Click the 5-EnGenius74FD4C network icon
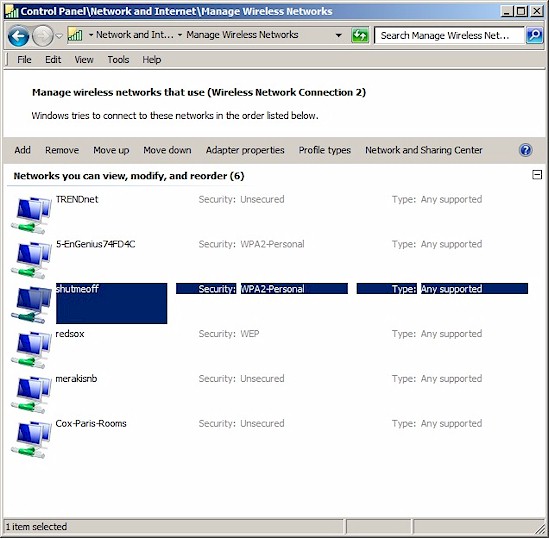 (31, 260)
